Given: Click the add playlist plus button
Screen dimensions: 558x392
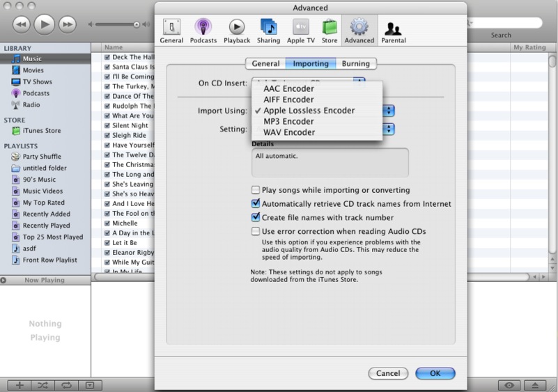Looking at the screenshot, I should point(20,385).
